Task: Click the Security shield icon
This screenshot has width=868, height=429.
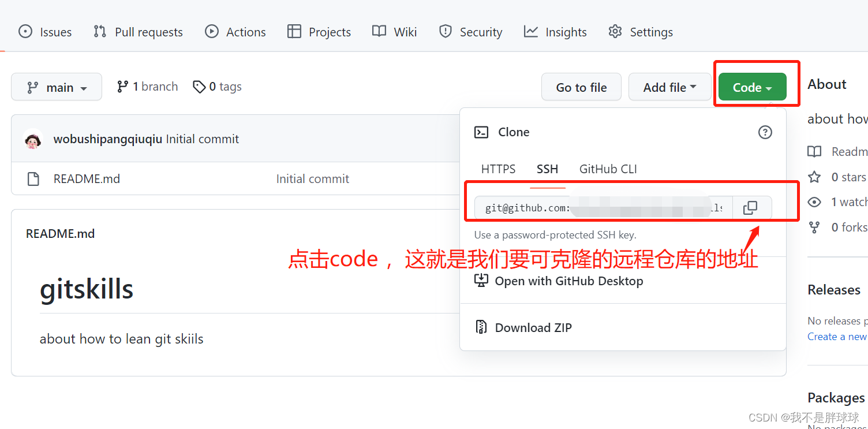Action: coord(446,32)
